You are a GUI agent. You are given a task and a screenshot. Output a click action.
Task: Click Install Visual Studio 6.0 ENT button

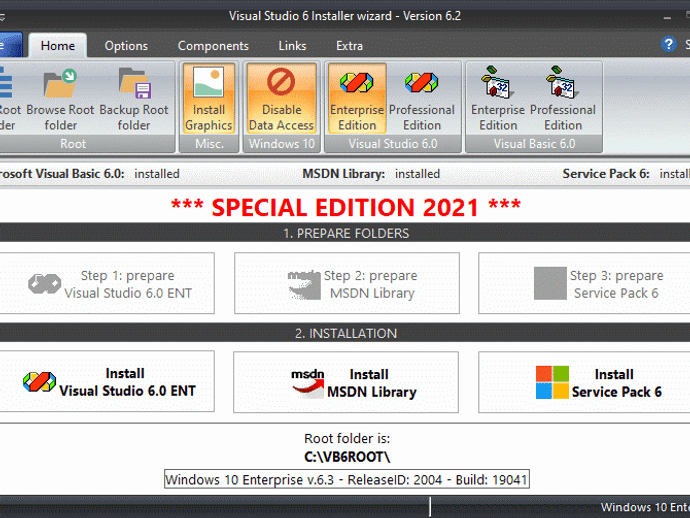pyautogui.click(x=107, y=382)
